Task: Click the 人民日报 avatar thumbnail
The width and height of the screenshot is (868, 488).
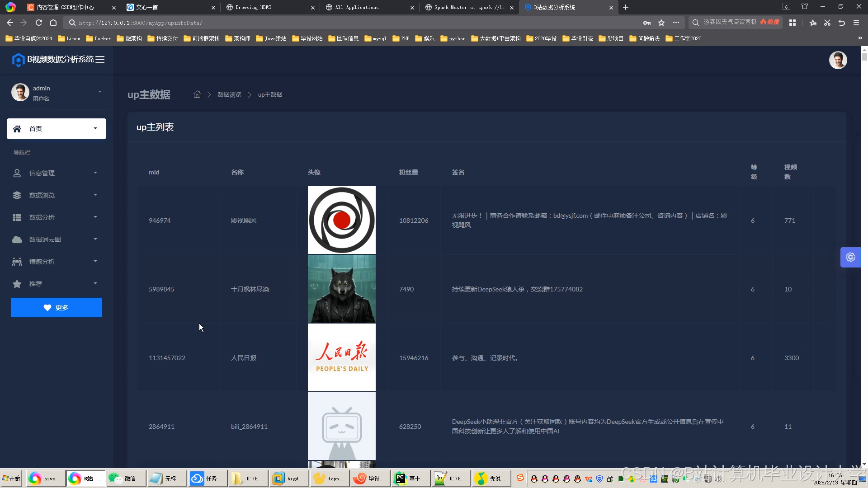Action: point(341,357)
